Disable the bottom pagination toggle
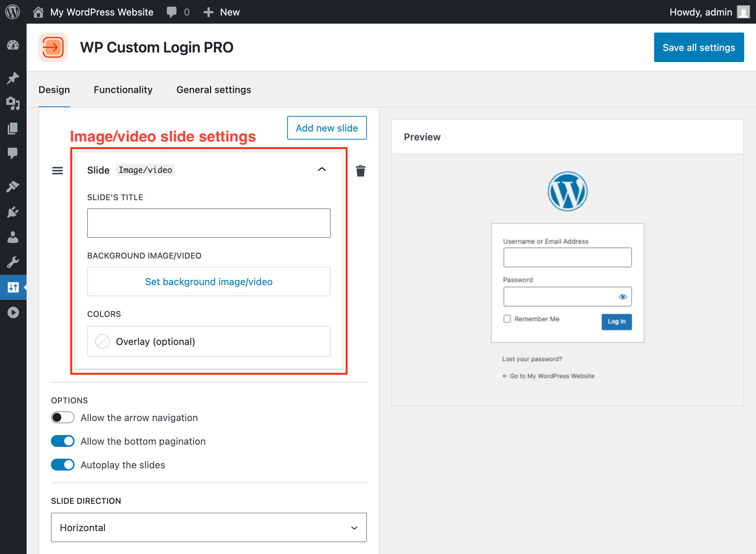Viewport: 756px width, 554px height. tap(63, 441)
